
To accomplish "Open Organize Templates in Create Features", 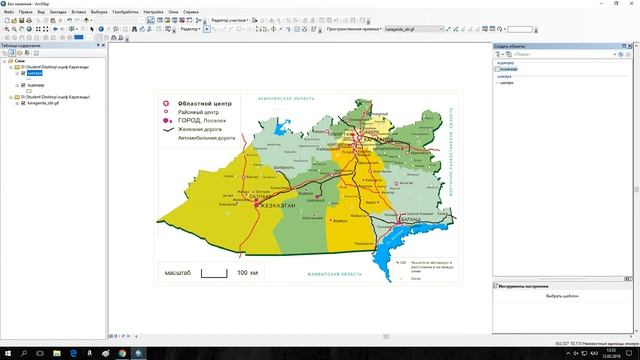I will 509,54.
